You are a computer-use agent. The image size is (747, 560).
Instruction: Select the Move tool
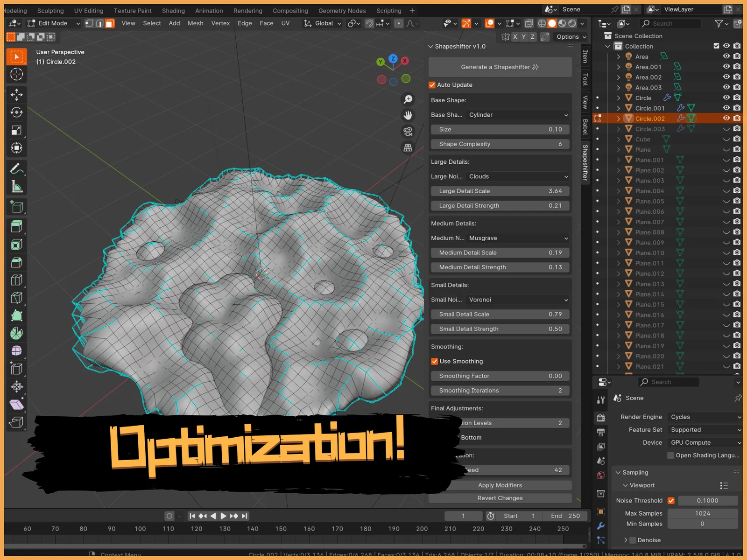click(17, 95)
